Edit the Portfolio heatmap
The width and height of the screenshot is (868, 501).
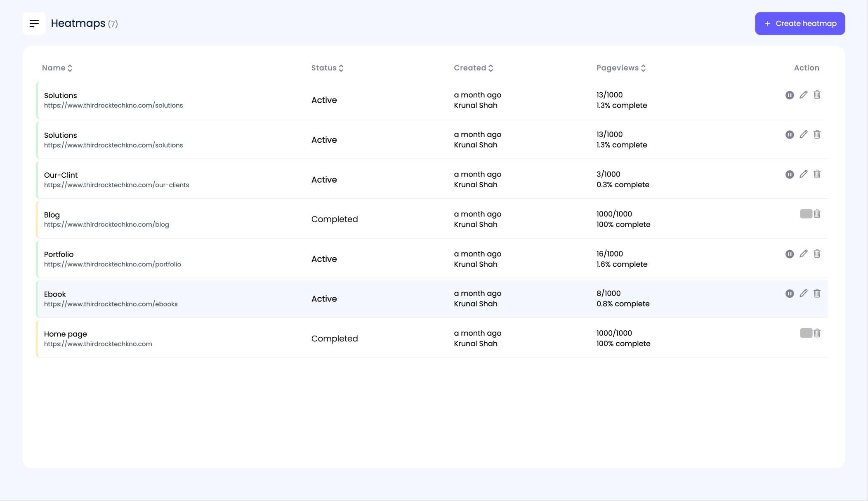(803, 254)
